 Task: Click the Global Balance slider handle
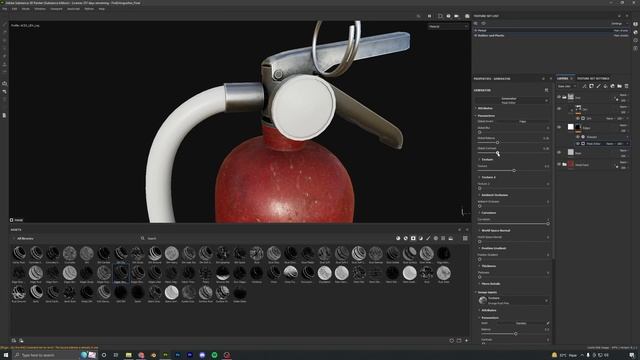coord(498,142)
